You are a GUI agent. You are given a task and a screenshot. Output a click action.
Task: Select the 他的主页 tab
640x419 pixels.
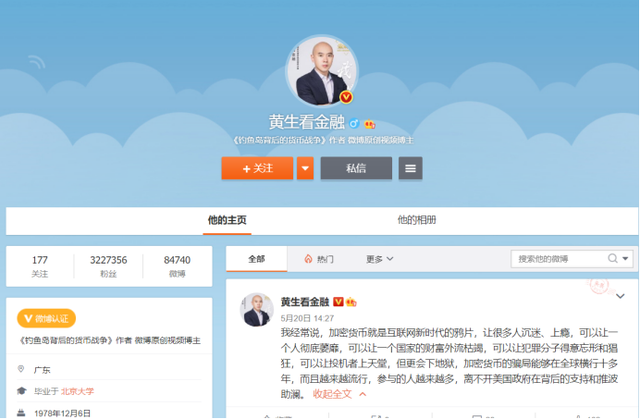[x=226, y=220]
